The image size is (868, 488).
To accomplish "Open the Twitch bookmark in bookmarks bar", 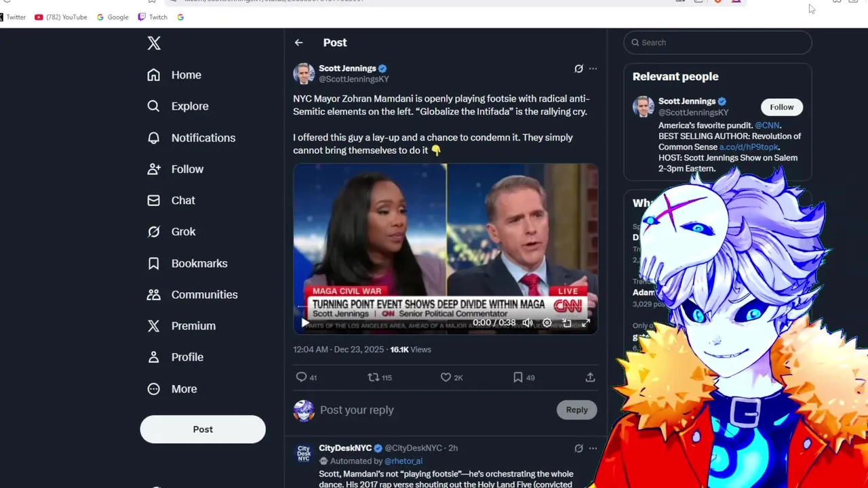I will [x=153, y=17].
